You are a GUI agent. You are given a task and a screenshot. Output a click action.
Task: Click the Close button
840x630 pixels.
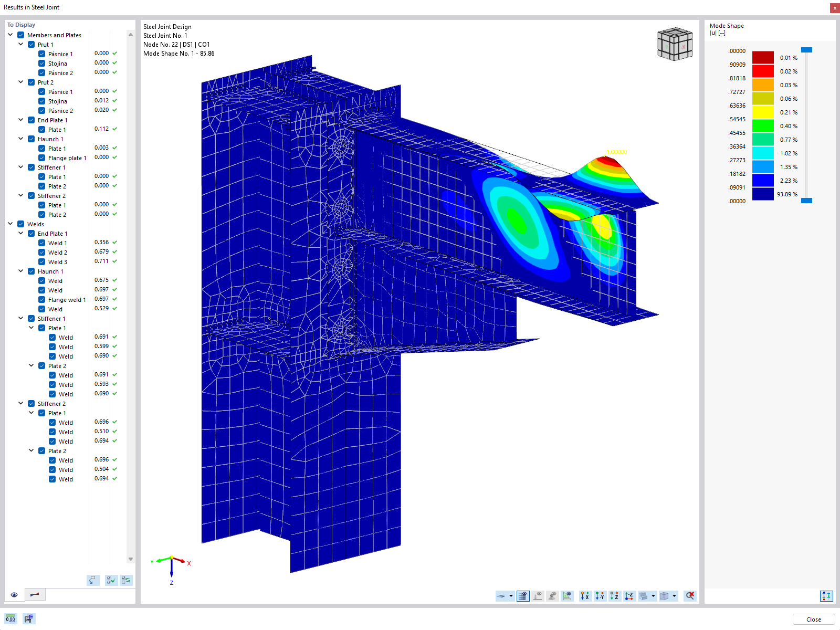(x=814, y=619)
